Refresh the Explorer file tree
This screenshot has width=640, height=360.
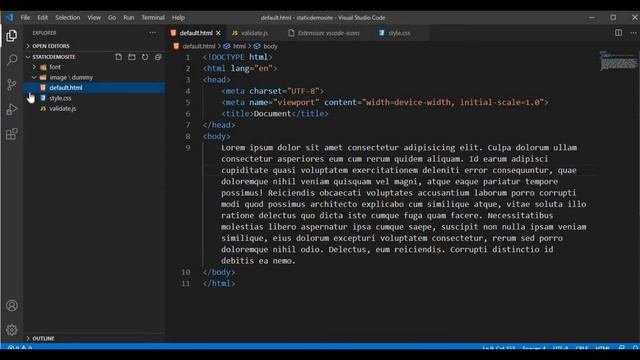point(145,57)
